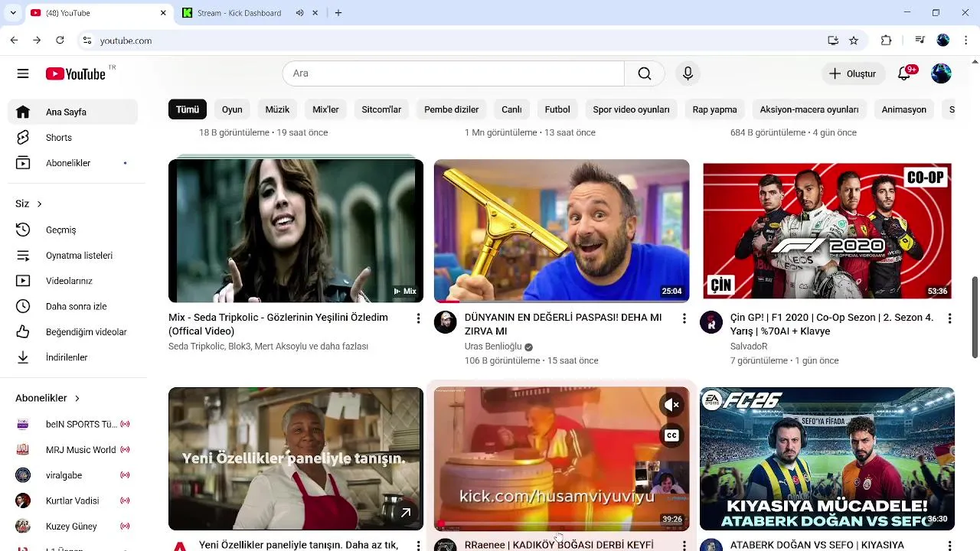Click the search magnifier button

point(645,73)
